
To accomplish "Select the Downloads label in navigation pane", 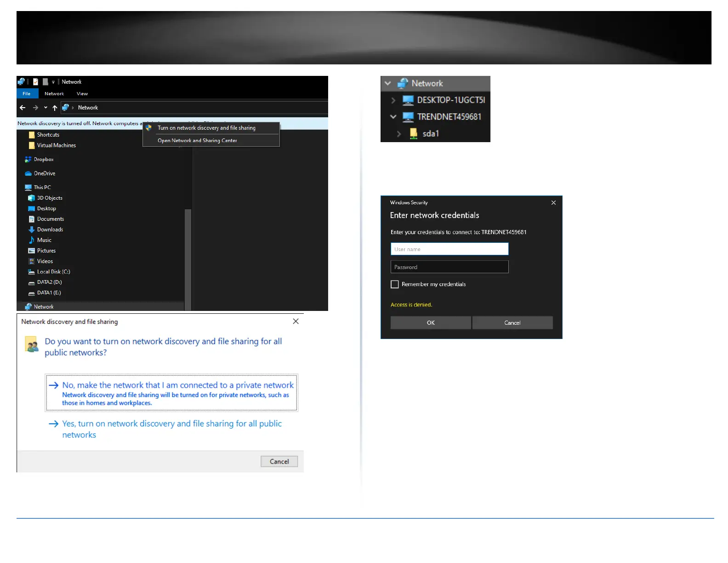I will pos(50,230).
